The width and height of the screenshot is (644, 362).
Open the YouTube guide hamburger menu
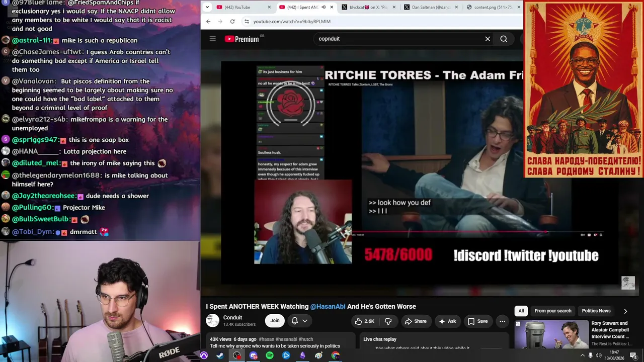(213, 39)
